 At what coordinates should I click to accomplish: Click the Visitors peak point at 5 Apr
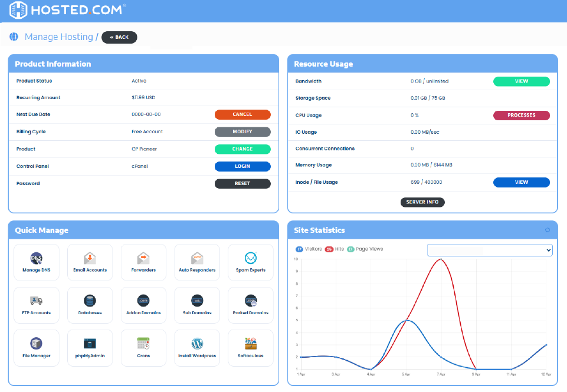pyautogui.click(x=406, y=320)
